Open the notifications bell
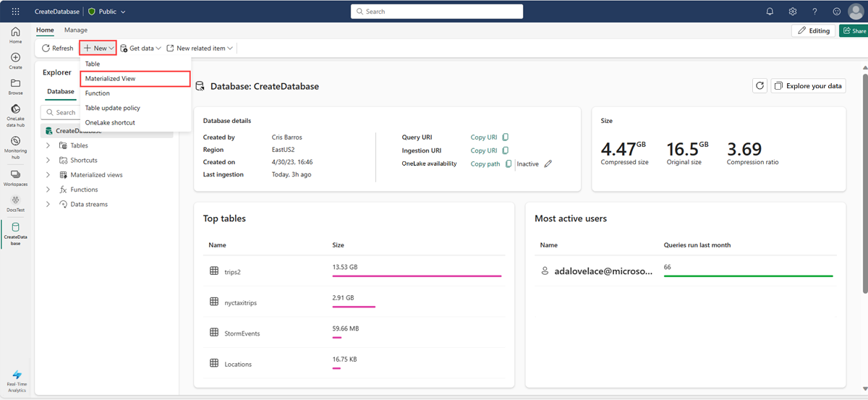The width and height of the screenshot is (868, 400). (770, 12)
